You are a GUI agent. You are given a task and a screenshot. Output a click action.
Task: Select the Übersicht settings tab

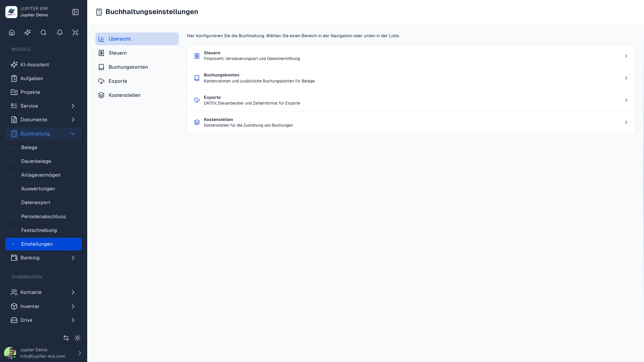tap(137, 39)
